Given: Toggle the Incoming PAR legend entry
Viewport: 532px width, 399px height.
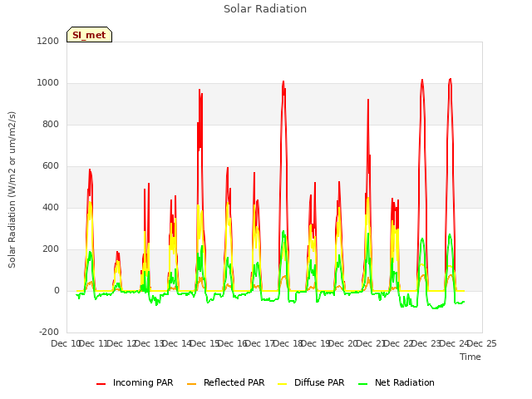Looking at the screenshot, I should pos(135,382).
